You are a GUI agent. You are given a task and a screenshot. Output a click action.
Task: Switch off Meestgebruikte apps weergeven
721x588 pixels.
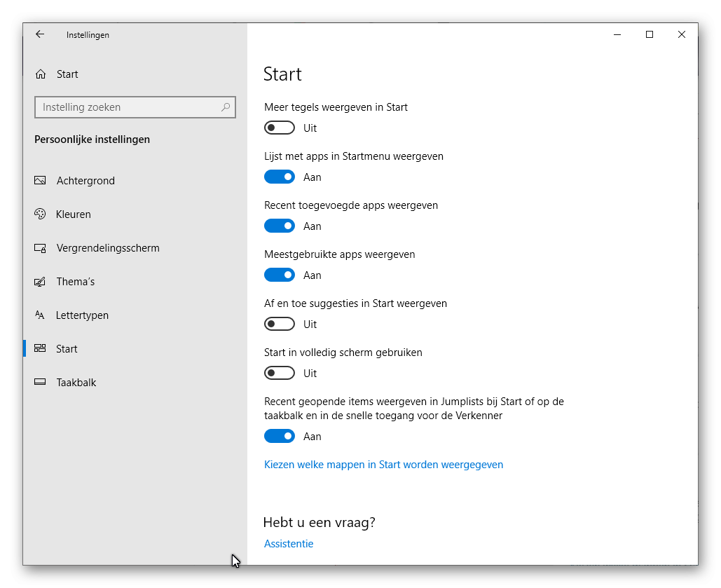click(x=280, y=275)
